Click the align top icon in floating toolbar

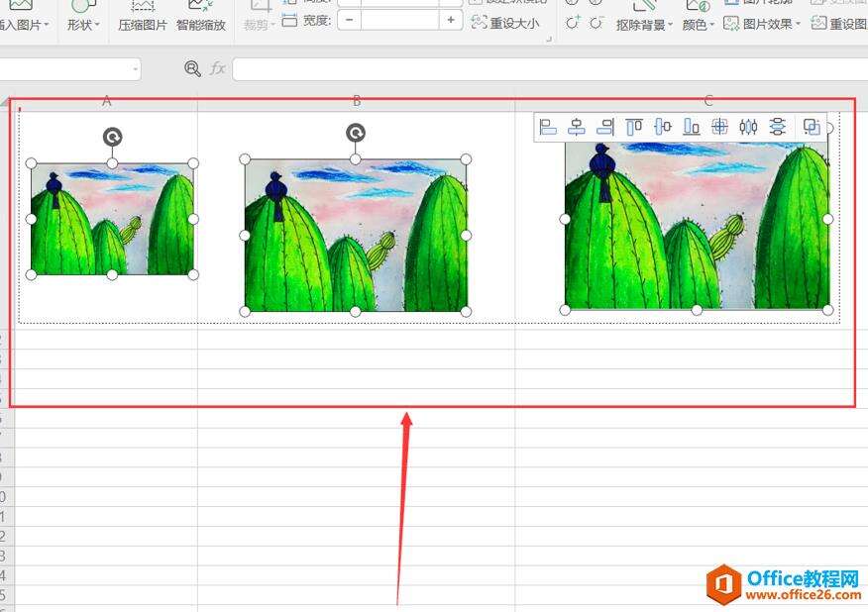[634, 127]
